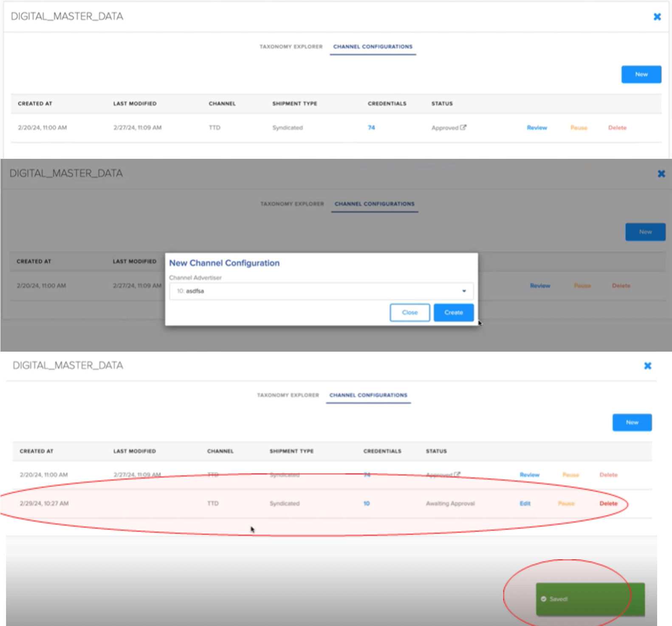The width and height of the screenshot is (672, 626).
Task: Click the checkmark icon in the Saved! toast
Action: click(543, 599)
